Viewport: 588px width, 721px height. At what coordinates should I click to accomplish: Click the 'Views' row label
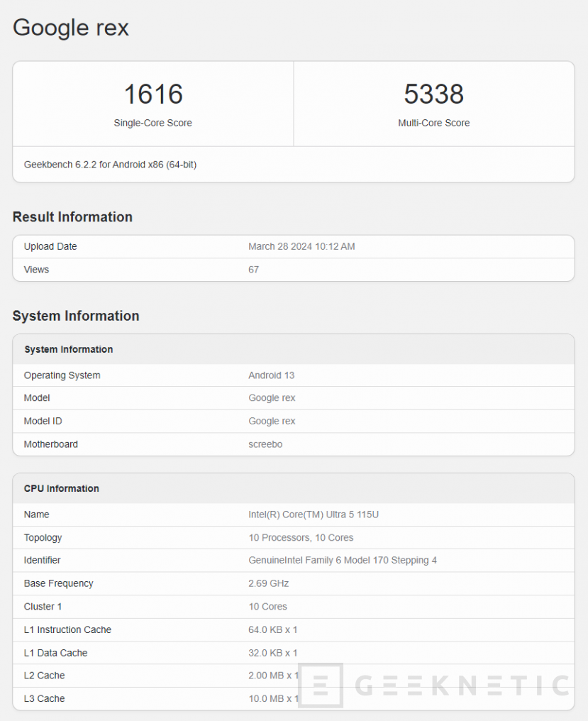(x=36, y=270)
